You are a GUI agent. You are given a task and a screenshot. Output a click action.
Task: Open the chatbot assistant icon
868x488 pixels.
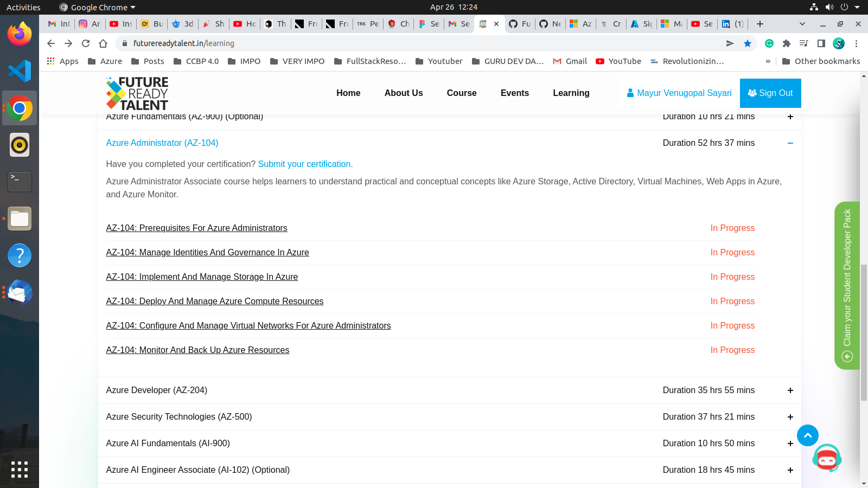pyautogui.click(x=827, y=458)
